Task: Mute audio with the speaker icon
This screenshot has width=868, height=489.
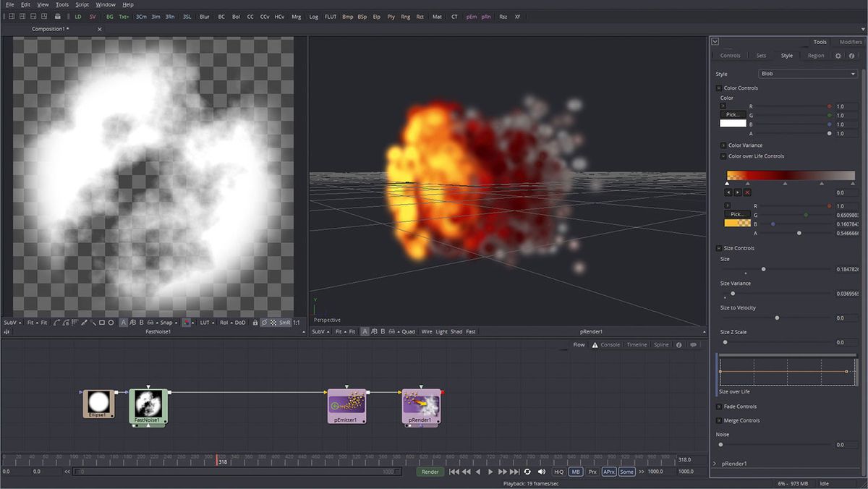Action: pyautogui.click(x=542, y=471)
